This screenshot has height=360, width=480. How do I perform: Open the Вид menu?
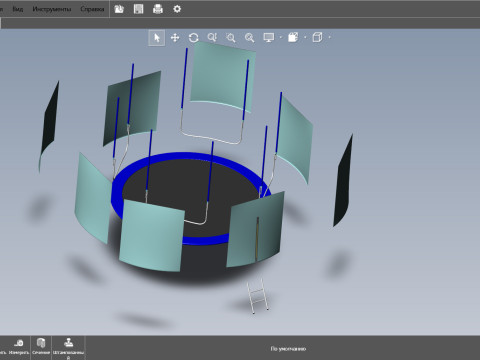tap(18, 9)
